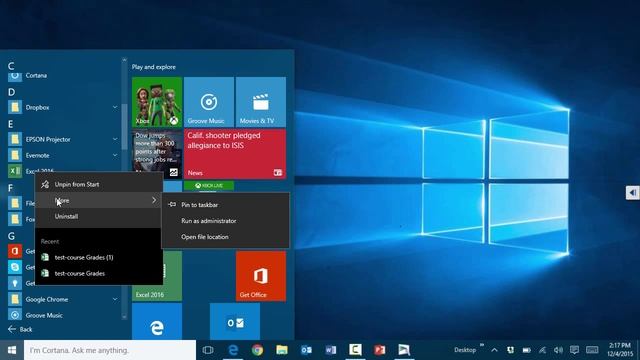
Task: Open Google Chrome from the taskbar
Action: coord(257,350)
